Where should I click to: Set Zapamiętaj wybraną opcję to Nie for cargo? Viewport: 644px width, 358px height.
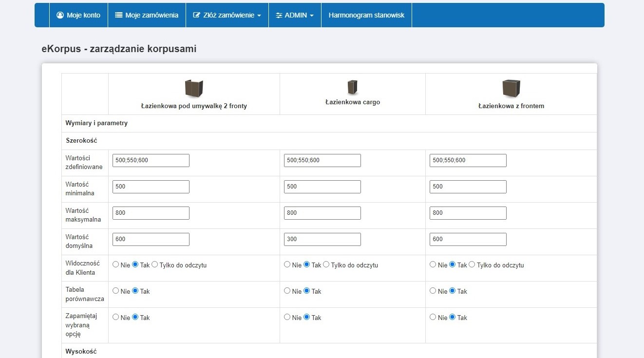287,317
